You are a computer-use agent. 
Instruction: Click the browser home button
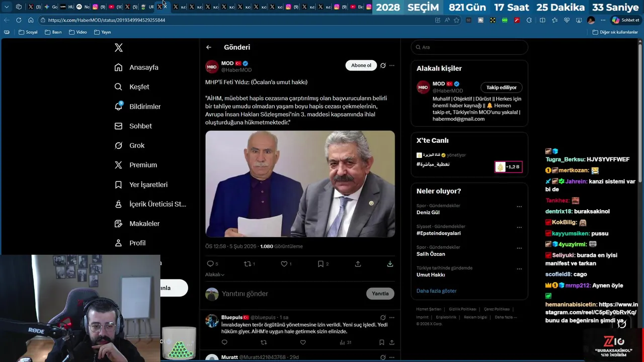[x=31, y=20]
